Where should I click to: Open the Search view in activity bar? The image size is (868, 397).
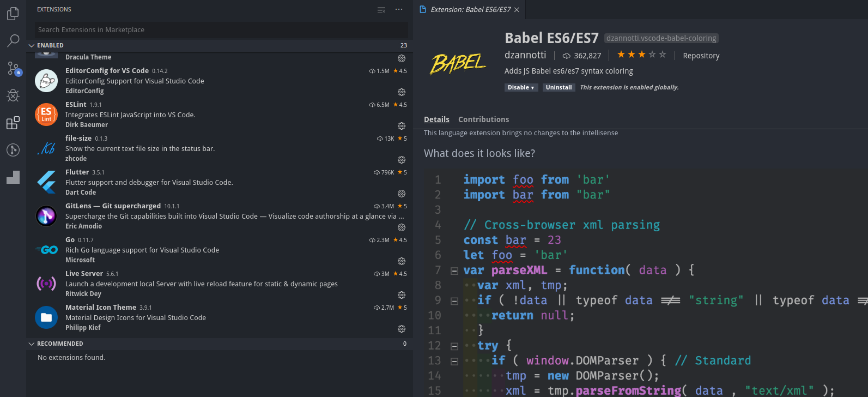tap(13, 41)
